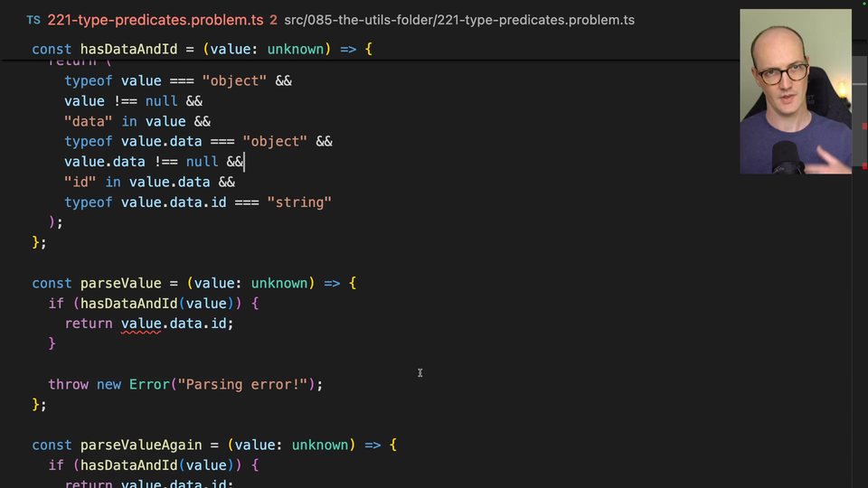The image size is (868, 488).
Task: Click the red-squiggled value in parseValue return
Action: (140, 324)
